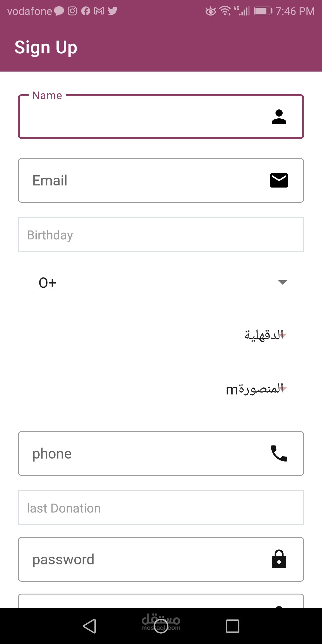Image resolution: width=322 pixels, height=644 pixels.
Task: Tap the Gmail notification icon
Action: coord(99,11)
